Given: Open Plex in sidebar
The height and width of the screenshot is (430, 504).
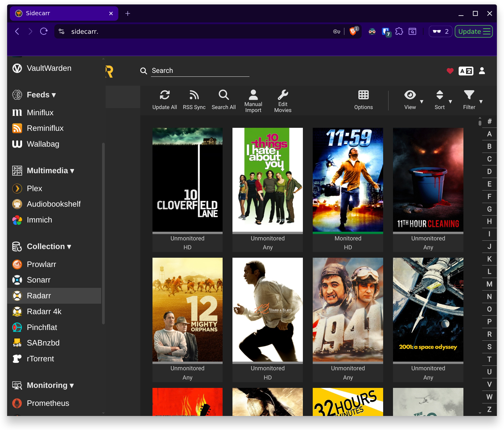Looking at the screenshot, I should point(54,188).
